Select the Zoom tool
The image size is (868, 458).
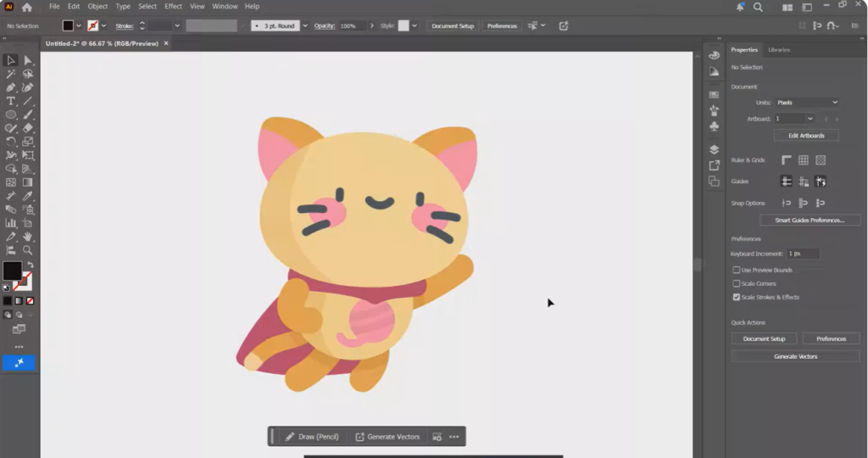(28, 250)
